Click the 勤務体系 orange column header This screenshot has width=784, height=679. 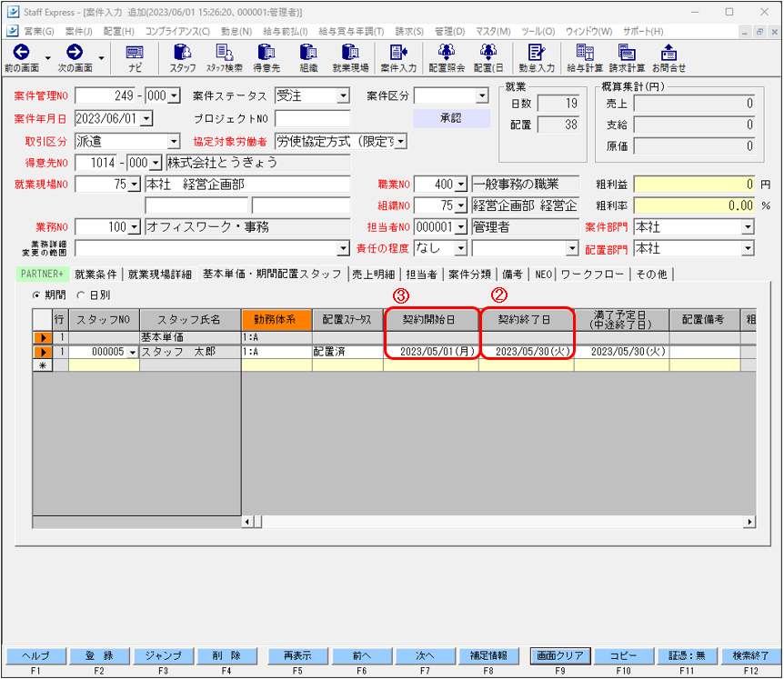point(276,320)
